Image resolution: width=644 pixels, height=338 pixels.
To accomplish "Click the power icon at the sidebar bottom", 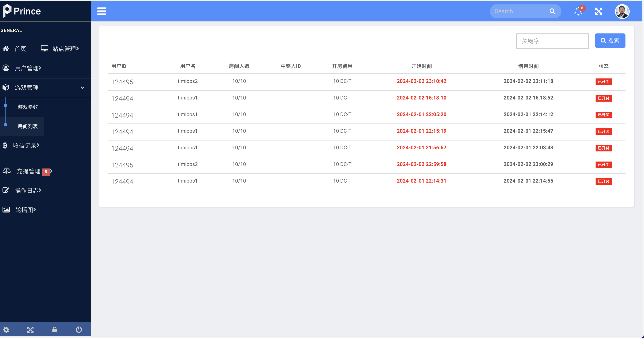I will [78, 330].
